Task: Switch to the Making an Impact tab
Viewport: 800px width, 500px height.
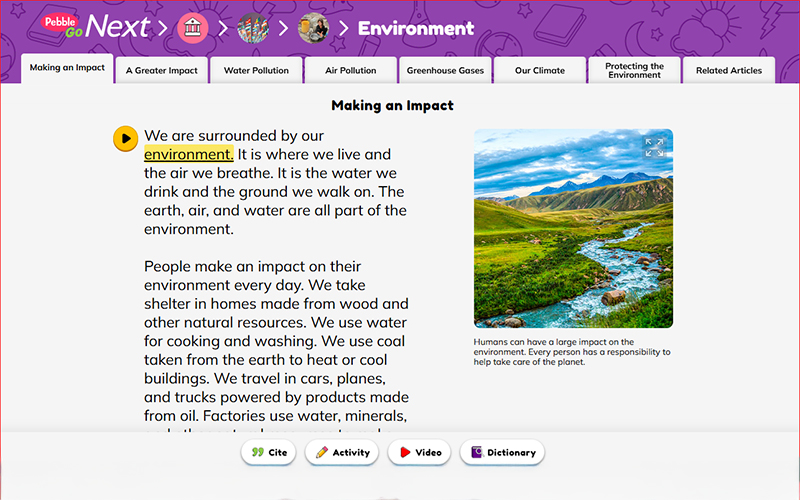Action: coord(67,68)
